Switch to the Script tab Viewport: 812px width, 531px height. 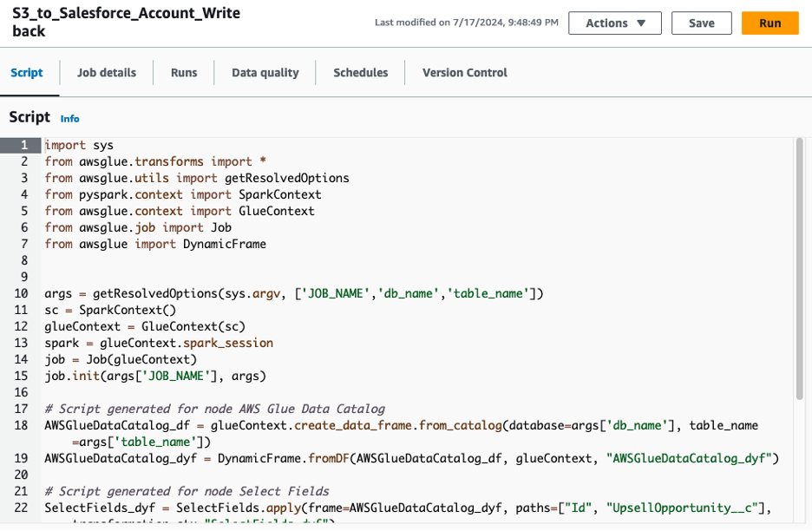[27, 73]
